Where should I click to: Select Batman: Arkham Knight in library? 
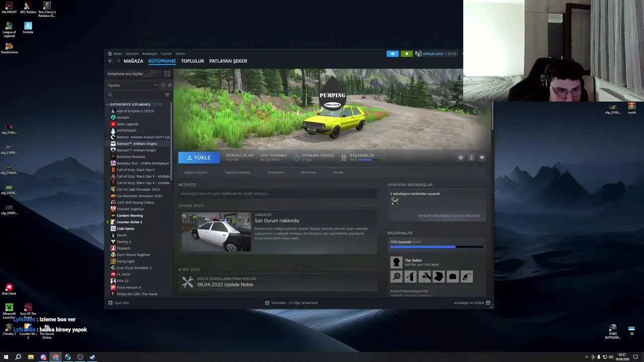(136, 150)
